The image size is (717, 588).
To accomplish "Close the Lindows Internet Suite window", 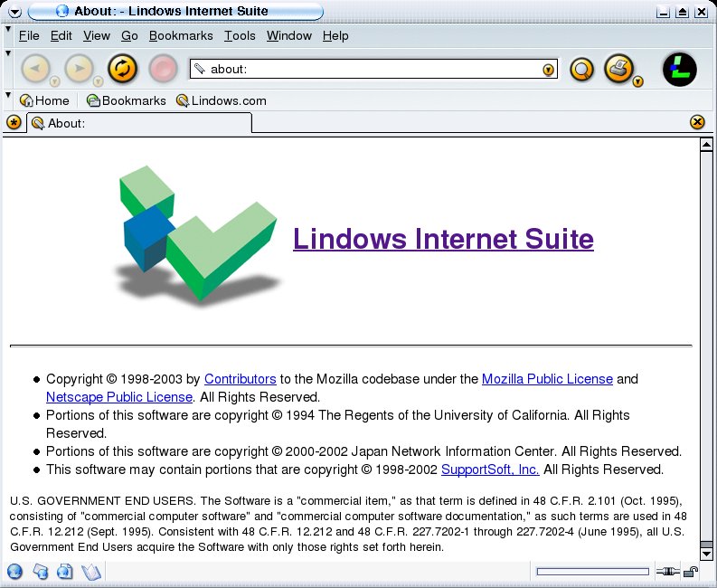I will pos(701,12).
